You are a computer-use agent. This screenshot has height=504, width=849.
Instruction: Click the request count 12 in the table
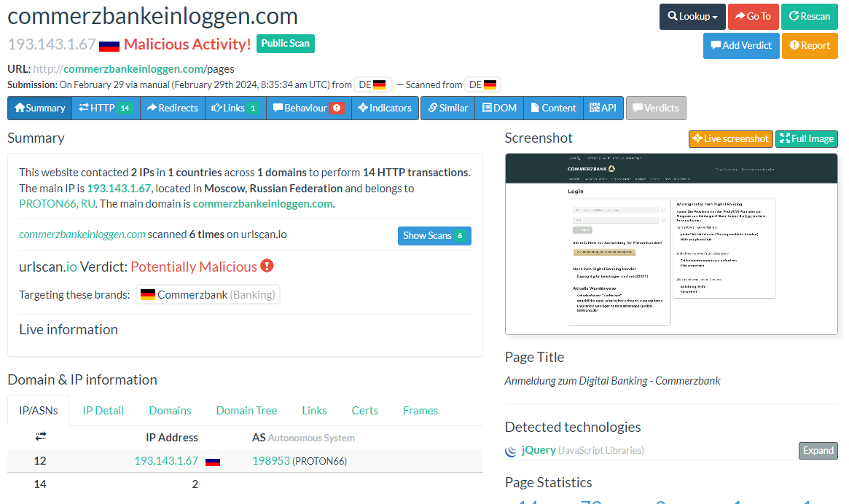click(x=40, y=461)
